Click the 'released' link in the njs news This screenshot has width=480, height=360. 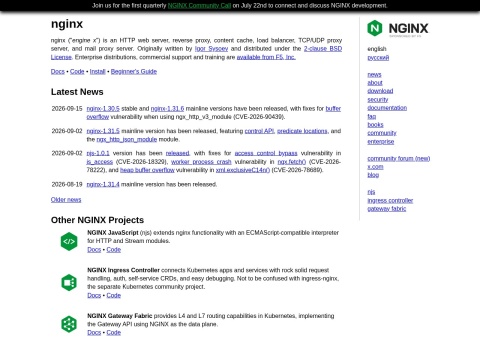[177, 153]
